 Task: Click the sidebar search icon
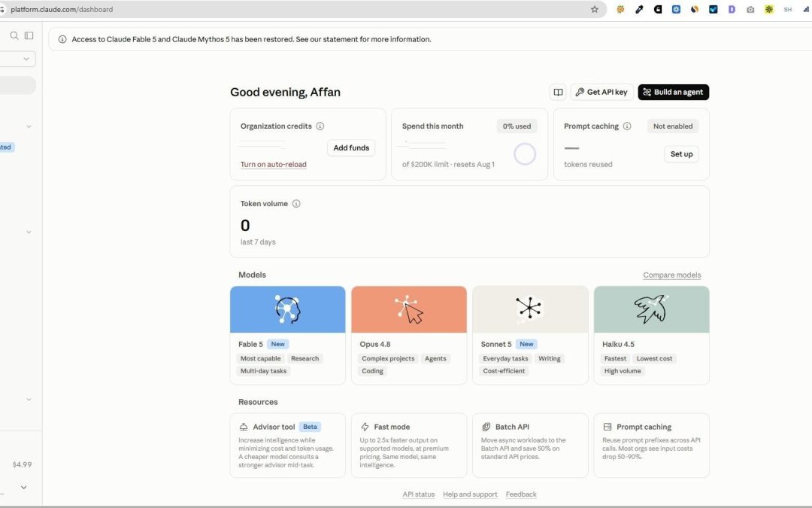coord(14,35)
